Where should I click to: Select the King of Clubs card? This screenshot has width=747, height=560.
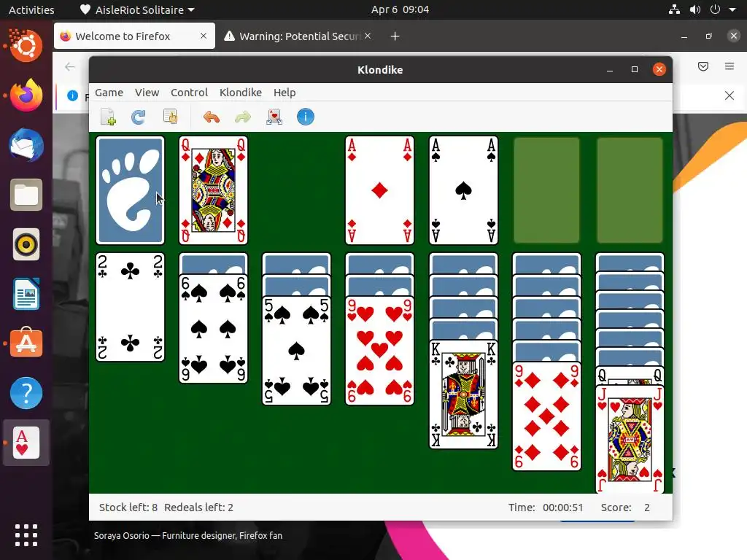point(463,394)
